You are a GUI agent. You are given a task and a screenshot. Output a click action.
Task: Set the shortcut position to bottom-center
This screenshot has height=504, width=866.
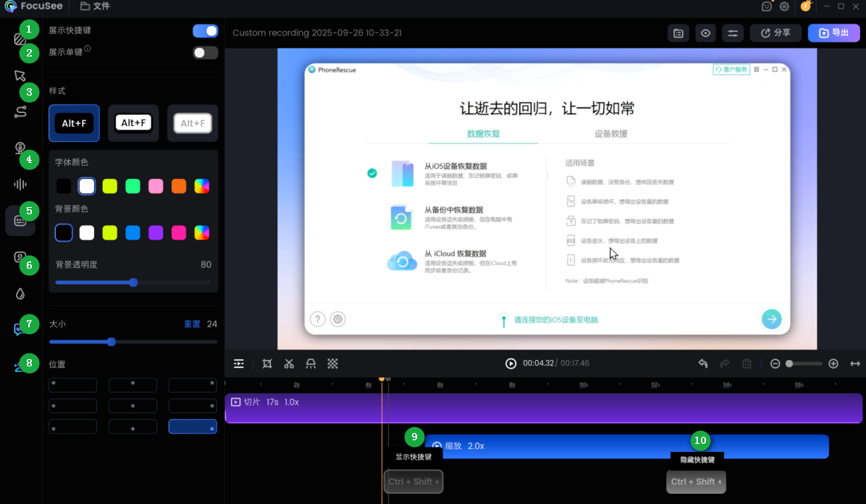tap(133, 427)
